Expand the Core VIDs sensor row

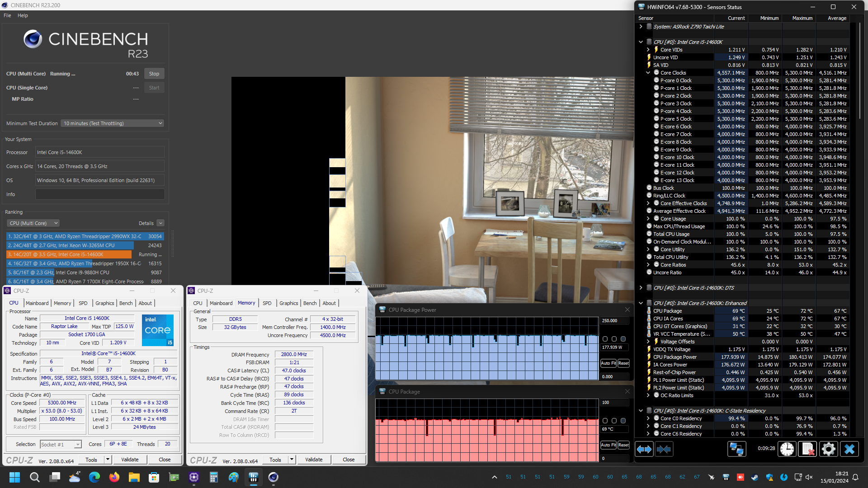[x=648, y=50]
